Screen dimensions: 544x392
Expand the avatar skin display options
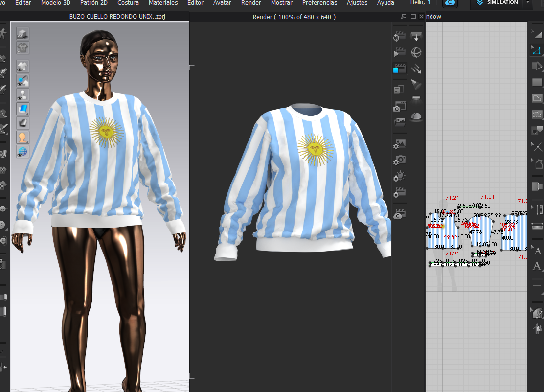coord(23,137)
